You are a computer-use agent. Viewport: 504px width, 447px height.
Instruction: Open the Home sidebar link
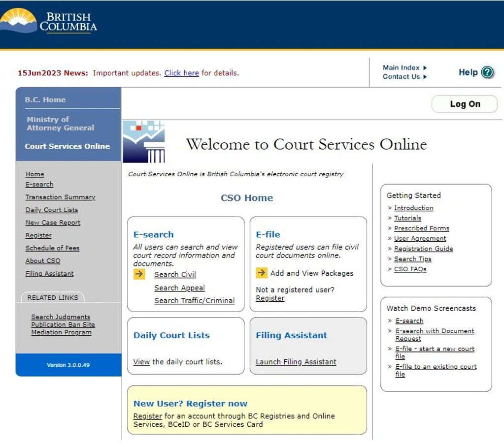point(34,174)
